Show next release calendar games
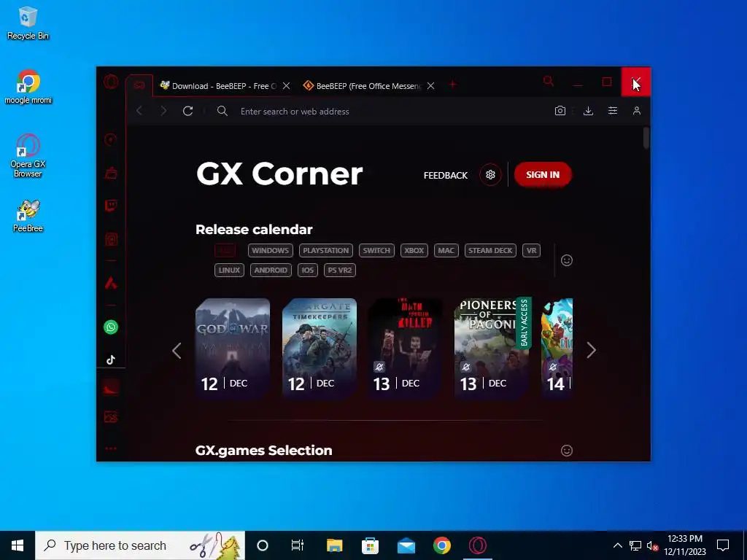The image size is (747, 560). 591,351
